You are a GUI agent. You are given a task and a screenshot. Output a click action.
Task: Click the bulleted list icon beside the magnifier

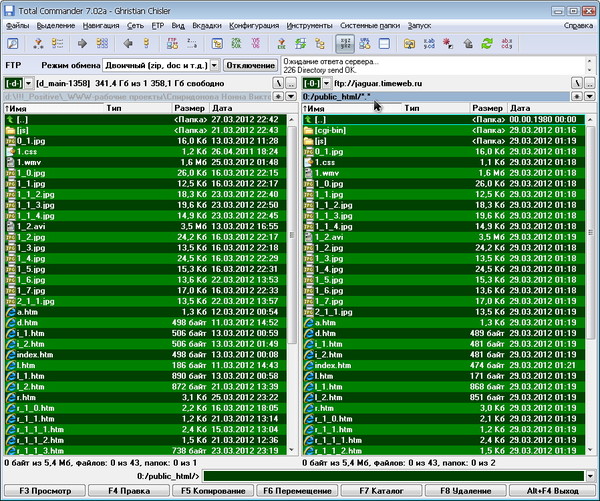pos(57,43)
